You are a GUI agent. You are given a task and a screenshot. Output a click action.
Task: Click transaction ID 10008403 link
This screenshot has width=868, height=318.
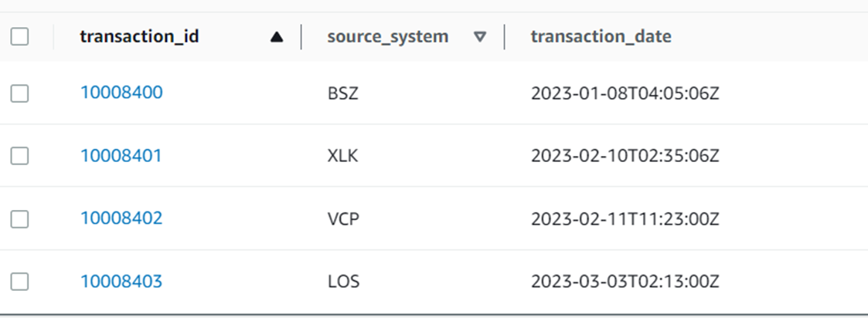(121, 282)
